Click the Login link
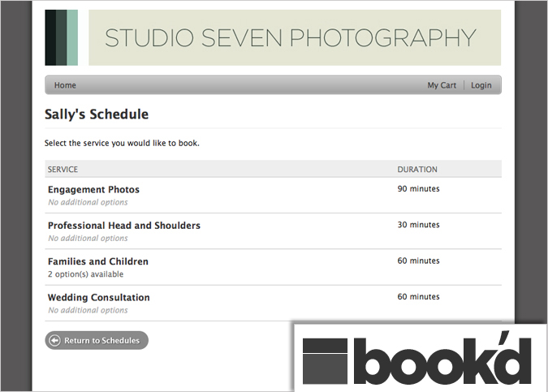 pyautogui.click(x=481, y=85)
